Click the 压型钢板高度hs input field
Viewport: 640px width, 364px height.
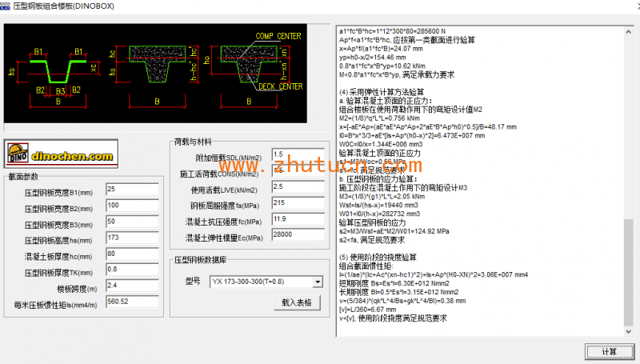pos(132,238)
